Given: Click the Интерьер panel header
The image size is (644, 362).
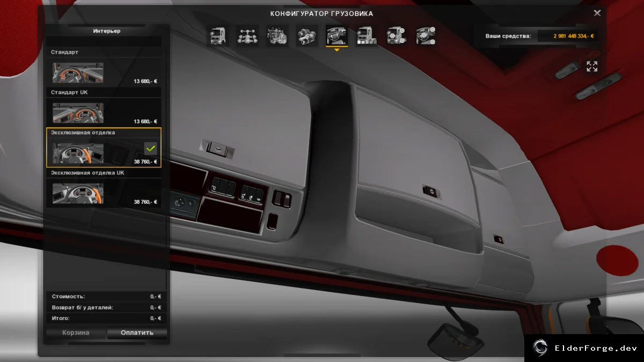Looking at the screenshot, I should [107, 31].
